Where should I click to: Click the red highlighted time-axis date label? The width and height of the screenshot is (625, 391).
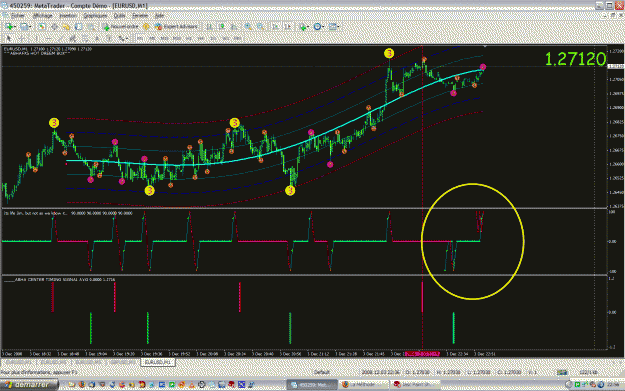(423, 354)
